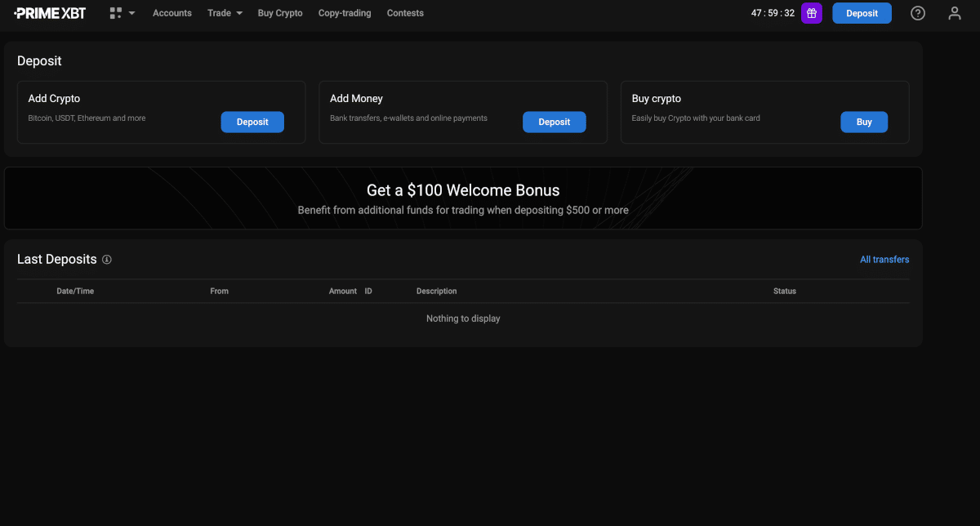Click the countdown timer 47 : 59 : 32

click(x=773, y=13)
